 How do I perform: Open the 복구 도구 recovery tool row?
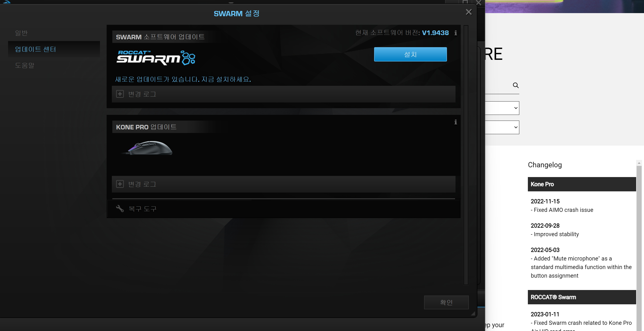(x=283, y=209)
